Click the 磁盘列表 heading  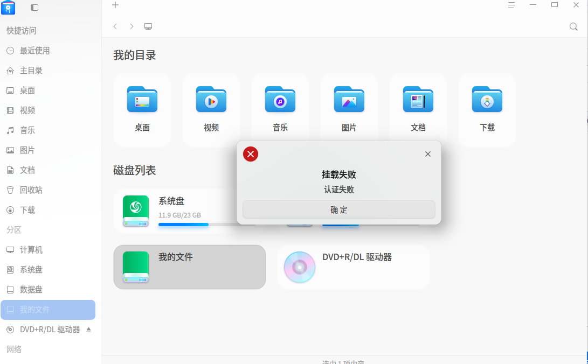pyautogui.click(x=135, y=170)
